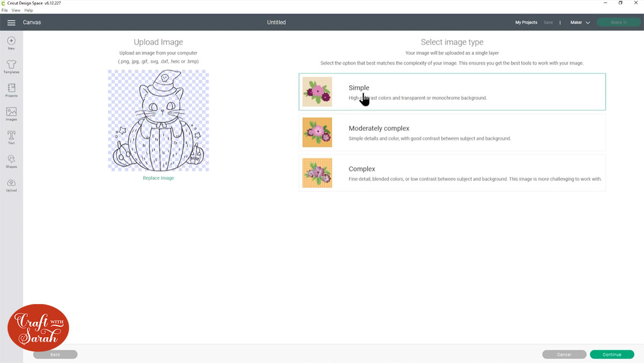The width and height of the screenshot is (644, 363).
Task: Open Templates t-shirt icon
Action: 11,64
